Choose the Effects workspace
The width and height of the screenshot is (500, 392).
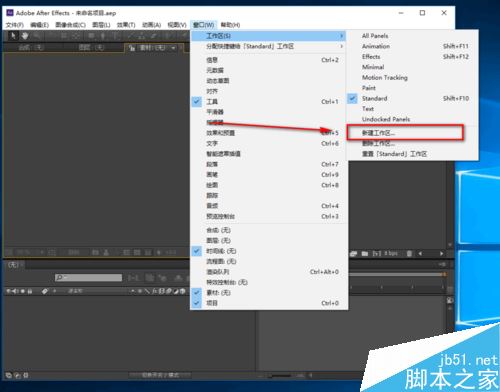pyautogui.click(x=412, y=57)
